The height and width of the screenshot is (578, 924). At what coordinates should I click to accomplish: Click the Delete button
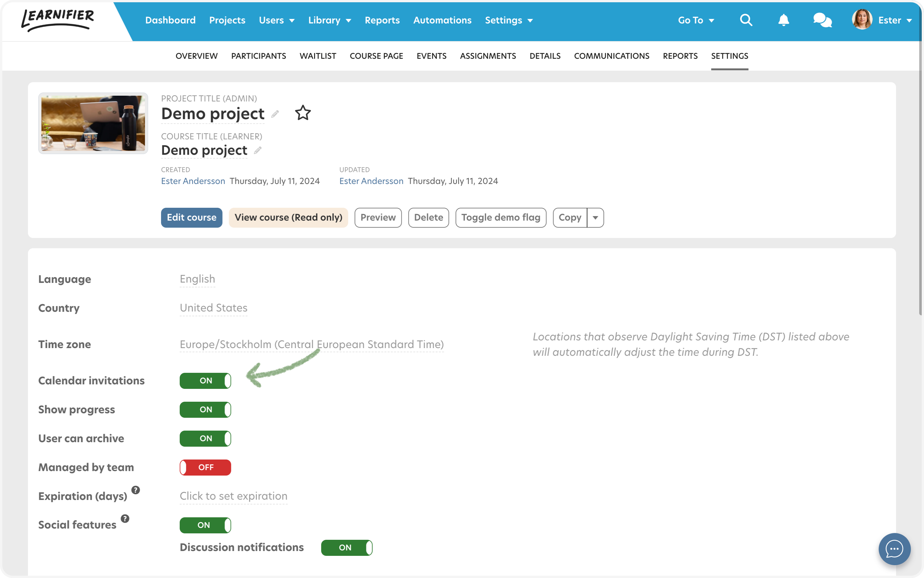pos(428,217)
